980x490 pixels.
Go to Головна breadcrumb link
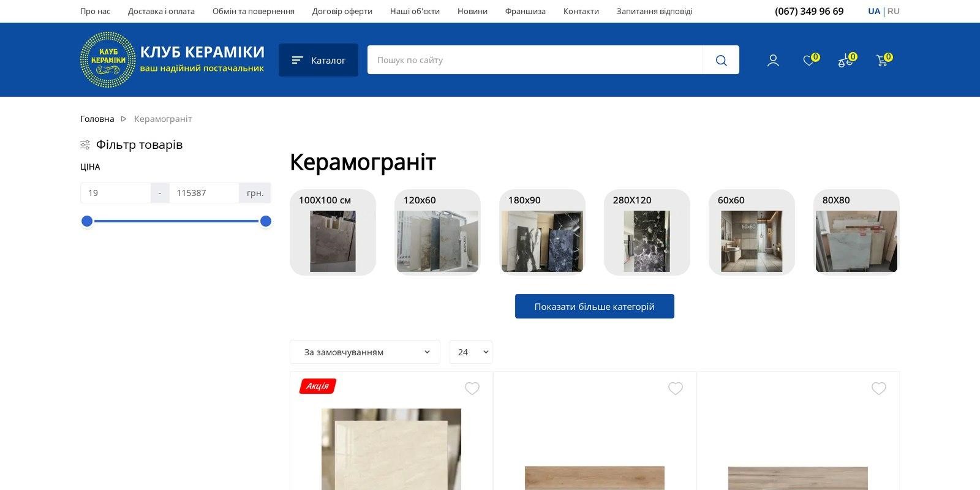(x=97, y=119)
